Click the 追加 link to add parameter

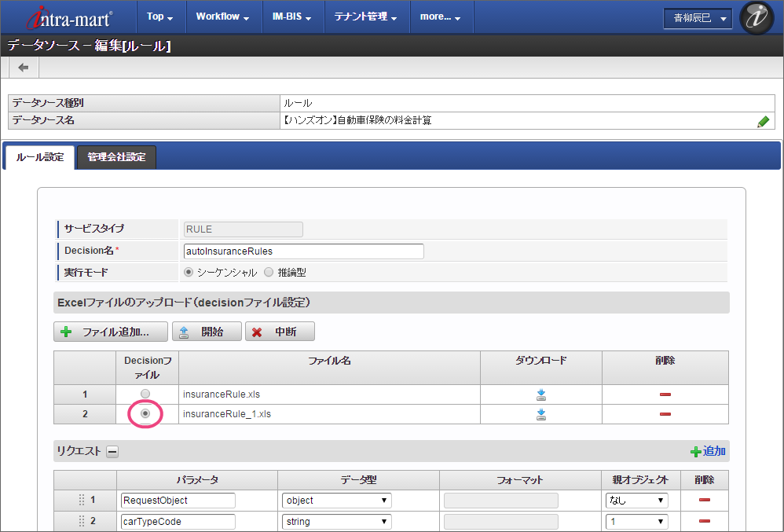point(708,451)
